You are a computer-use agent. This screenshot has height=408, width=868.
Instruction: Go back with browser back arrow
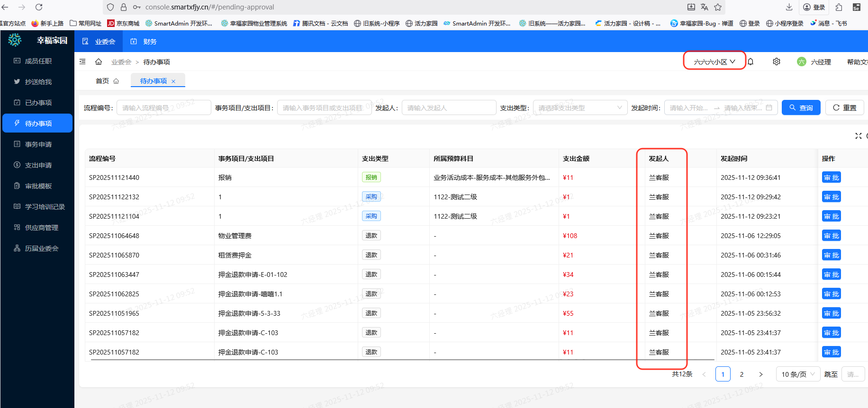[5, 7]
